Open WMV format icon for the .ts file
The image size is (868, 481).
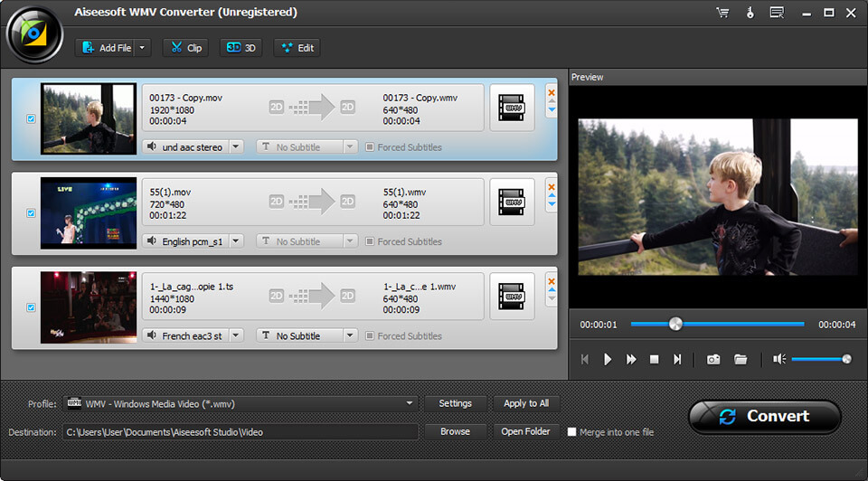(x=512, y=297)
